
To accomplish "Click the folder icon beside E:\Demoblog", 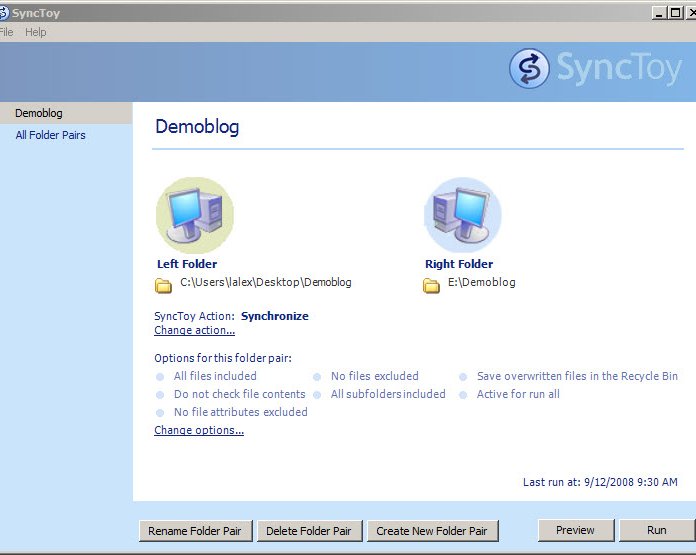I will click(431, 285).
